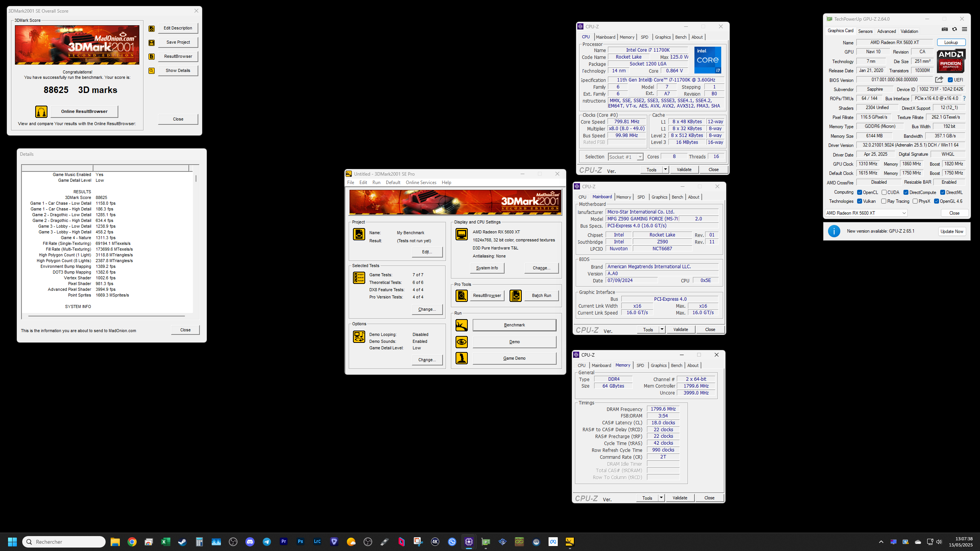Screen dimensions: 980x551
Task: Click the Edit Description icon
Action: [x=152, y=28]
